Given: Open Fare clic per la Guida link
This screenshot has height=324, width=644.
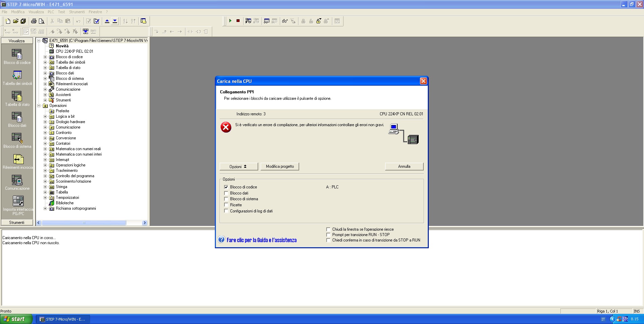Looking at the screenshot, I should coord(261,240).
